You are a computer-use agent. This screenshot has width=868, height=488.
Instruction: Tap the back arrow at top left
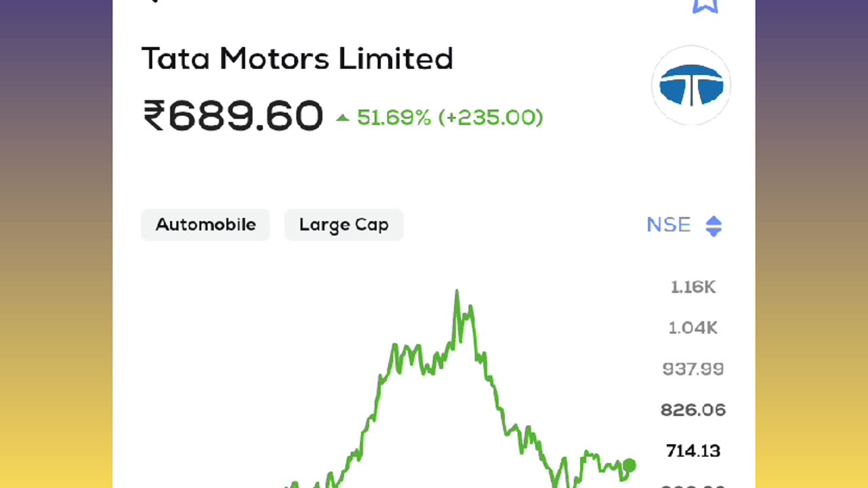tap(155, 2)
